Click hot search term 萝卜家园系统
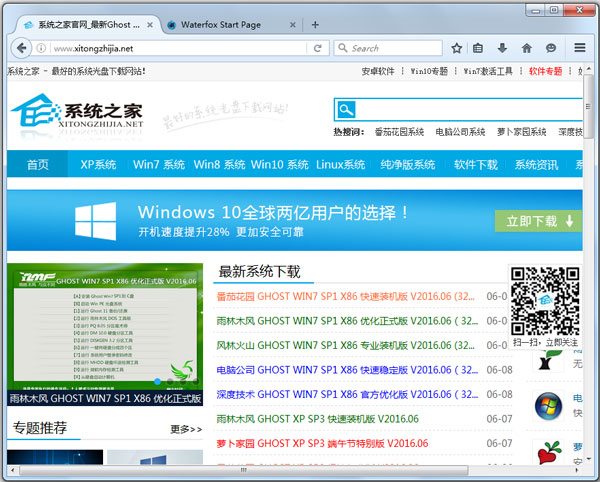The image size is (600, 482). [x=522, y=132]
